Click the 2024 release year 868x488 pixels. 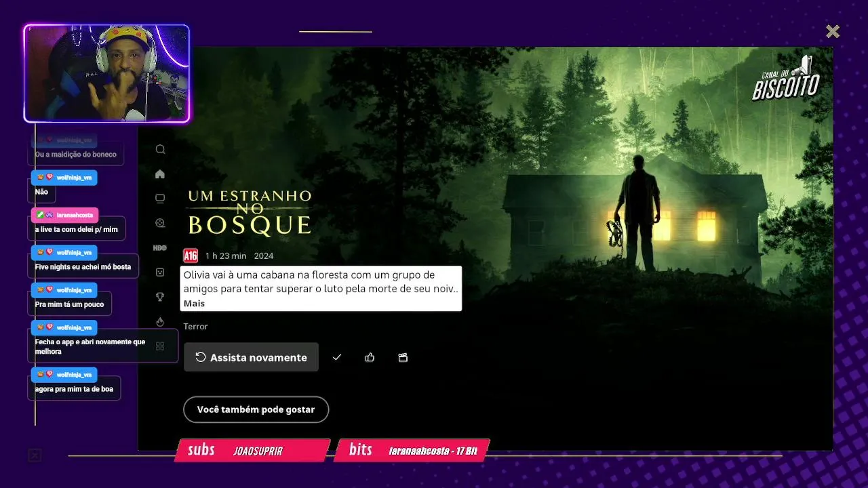tap(264, 256)
